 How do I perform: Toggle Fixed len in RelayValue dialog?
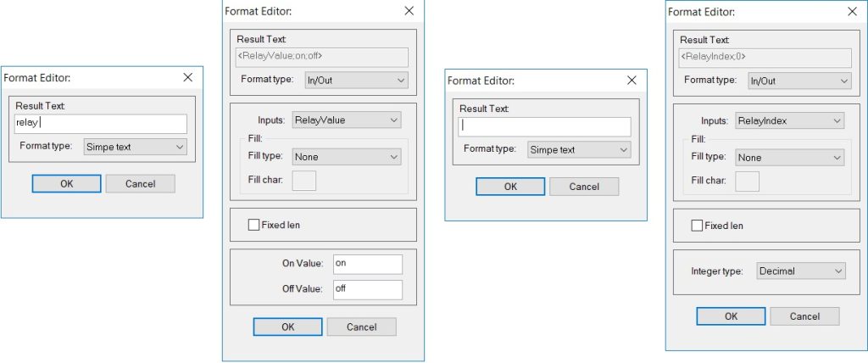(254, 225)
